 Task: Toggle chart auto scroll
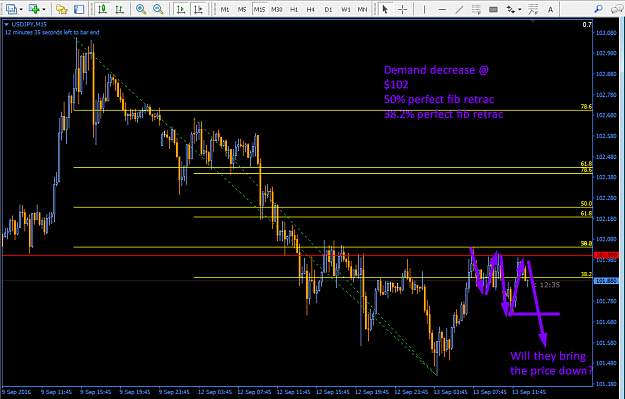(181, 9)
